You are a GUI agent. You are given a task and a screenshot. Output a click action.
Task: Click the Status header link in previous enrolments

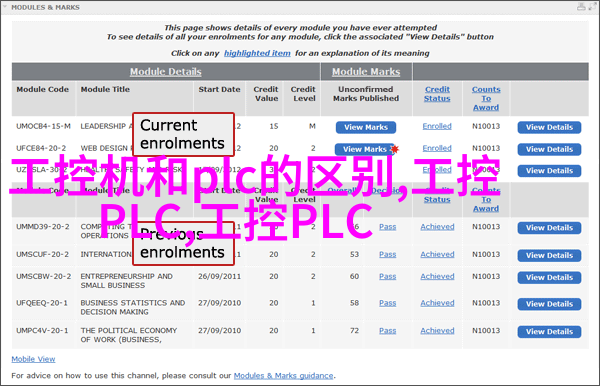tap(437, 200)
